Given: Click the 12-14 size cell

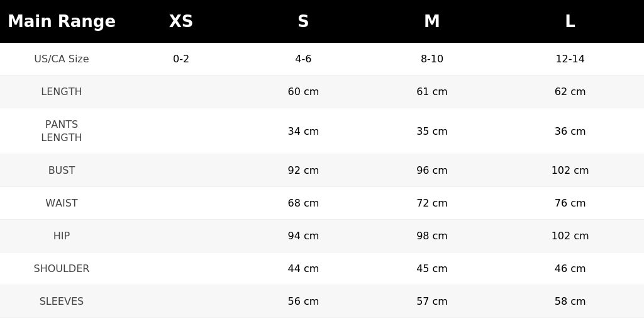Looking at the screenshot, I should coord(570,59).
